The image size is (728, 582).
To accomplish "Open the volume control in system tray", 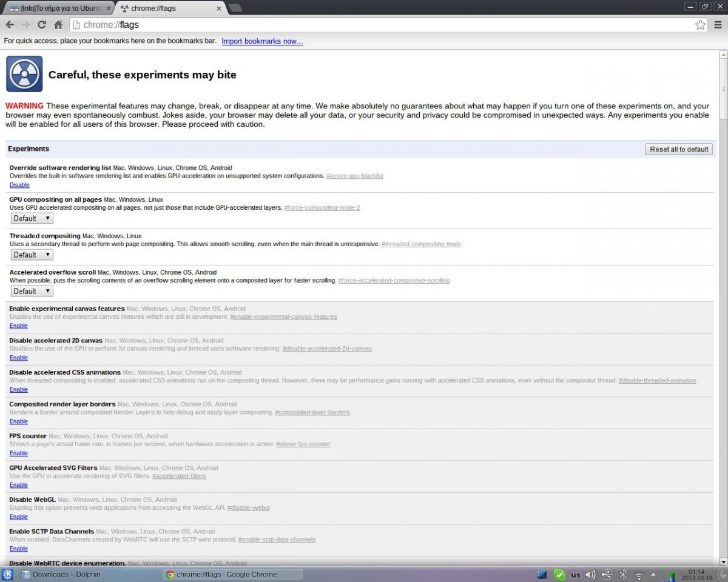I will [x=590, y=574].
